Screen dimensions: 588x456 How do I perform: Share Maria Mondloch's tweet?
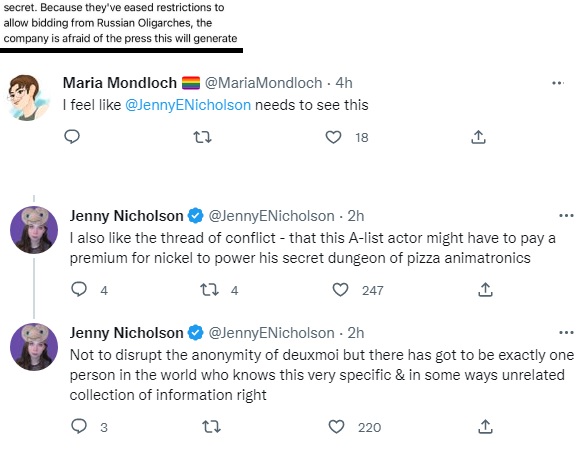(x=478, y=137)
